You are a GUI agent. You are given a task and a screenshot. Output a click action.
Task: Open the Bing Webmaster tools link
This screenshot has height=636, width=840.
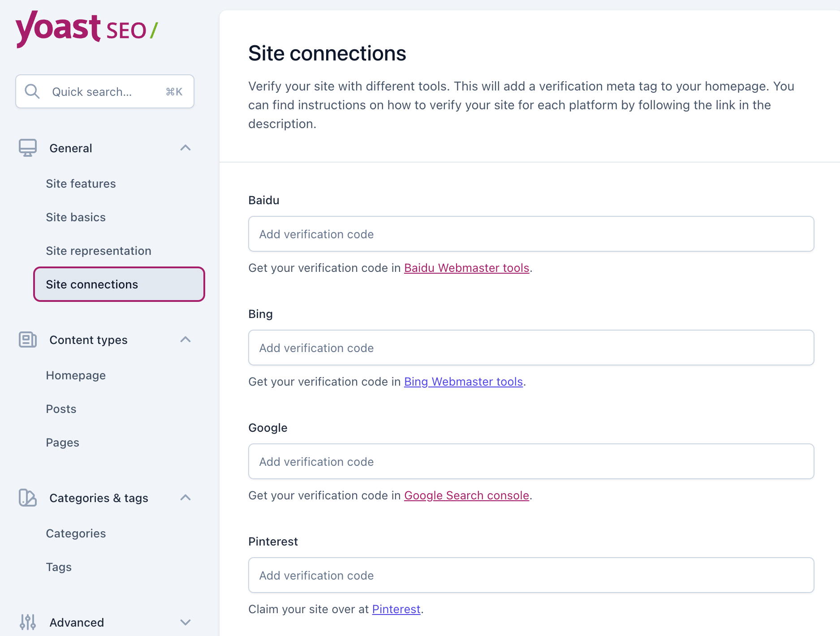coord(463,382)
